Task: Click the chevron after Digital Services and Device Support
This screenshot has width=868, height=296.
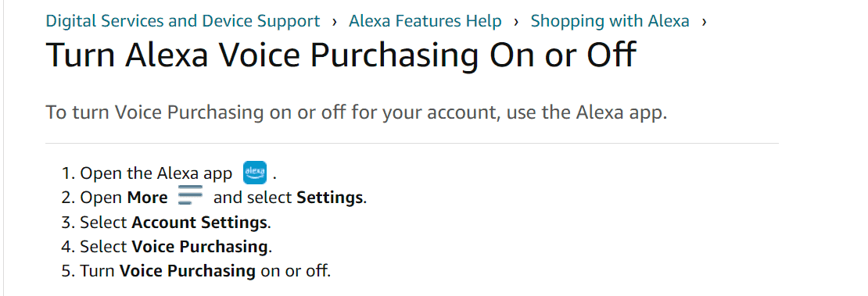Action: (335, 22)
